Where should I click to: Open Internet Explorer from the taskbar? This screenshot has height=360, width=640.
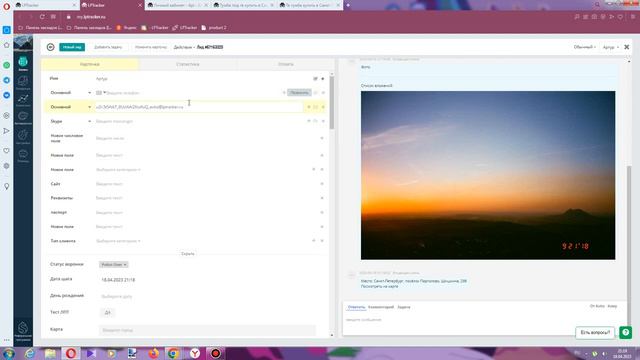29,353
